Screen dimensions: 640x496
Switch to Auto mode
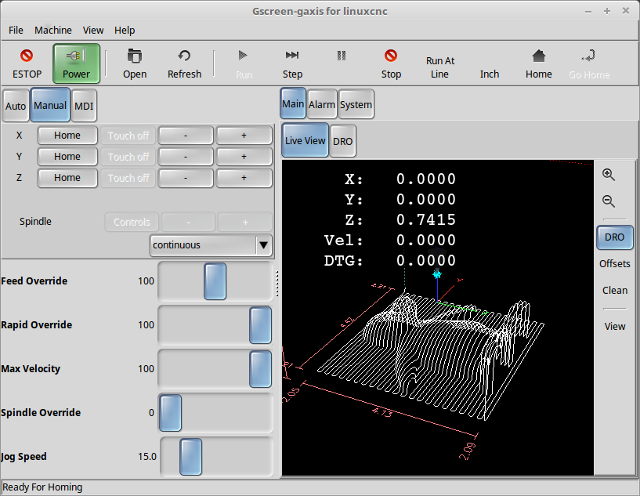pos(16,105)
